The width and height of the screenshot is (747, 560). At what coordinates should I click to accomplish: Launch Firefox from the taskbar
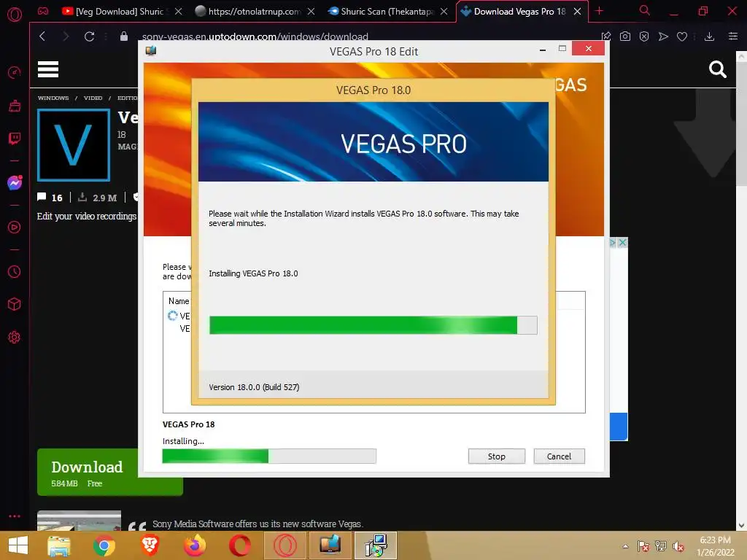point(195,545)
